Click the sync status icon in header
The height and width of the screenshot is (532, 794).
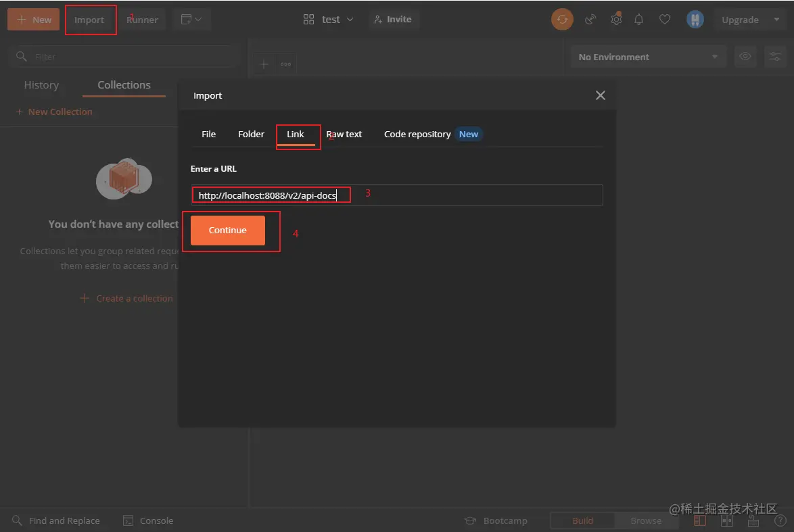[x=562, y=20]
